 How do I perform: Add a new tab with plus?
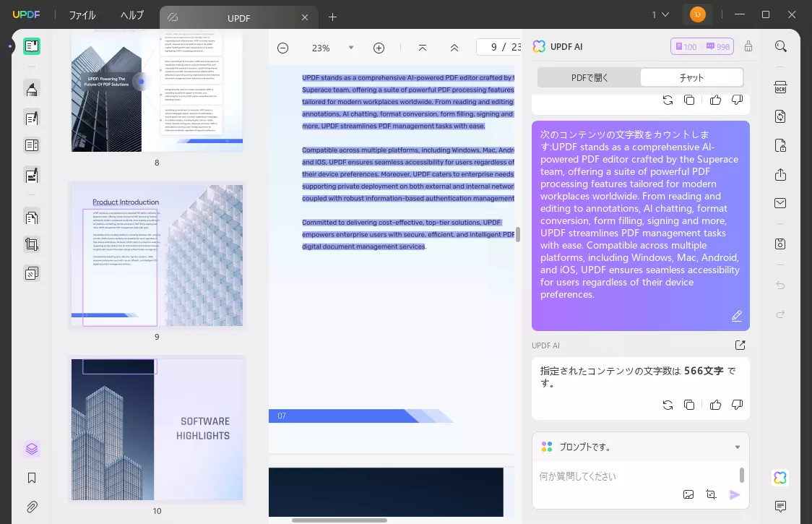point(332,17)
